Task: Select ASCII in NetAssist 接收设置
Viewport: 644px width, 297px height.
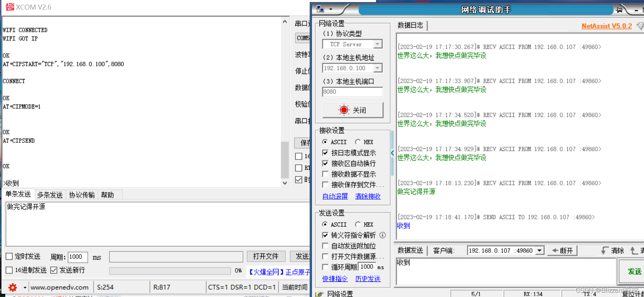Action: 325,142
